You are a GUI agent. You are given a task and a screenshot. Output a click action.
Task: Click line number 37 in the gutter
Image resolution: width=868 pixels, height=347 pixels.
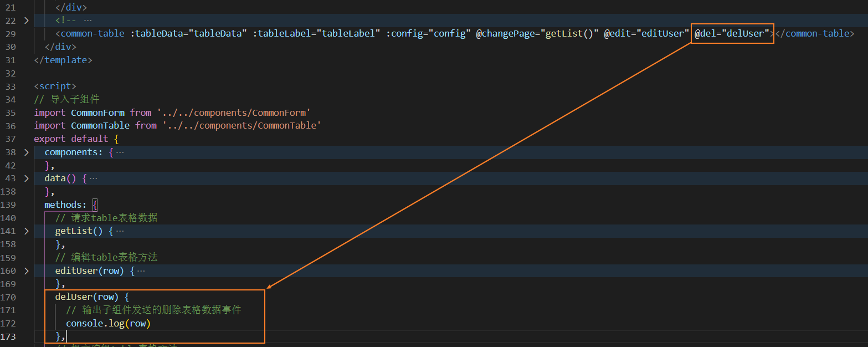click(x=11, y=139)
